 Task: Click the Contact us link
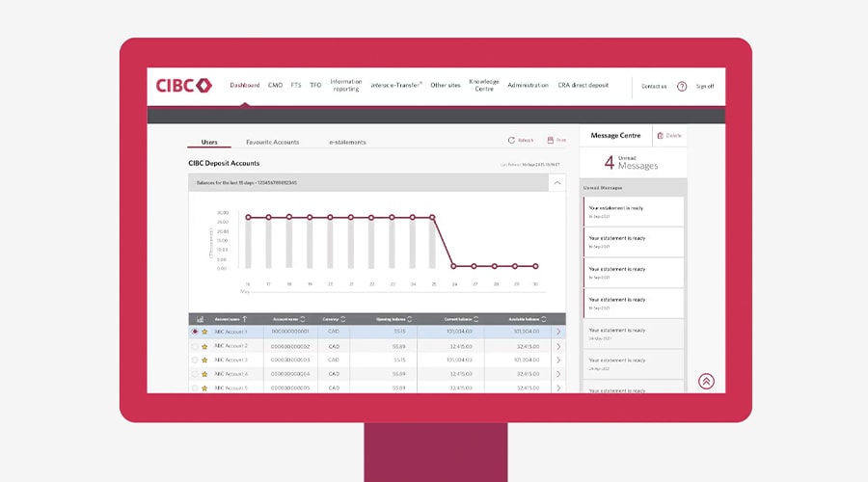click(x=654, y=87)
